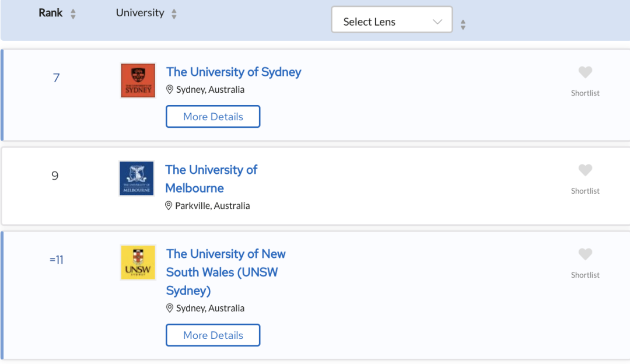630x364 pixels.
Task: Click location pin icon for UNSW Sydney
Action: click(x=170, y=308)
